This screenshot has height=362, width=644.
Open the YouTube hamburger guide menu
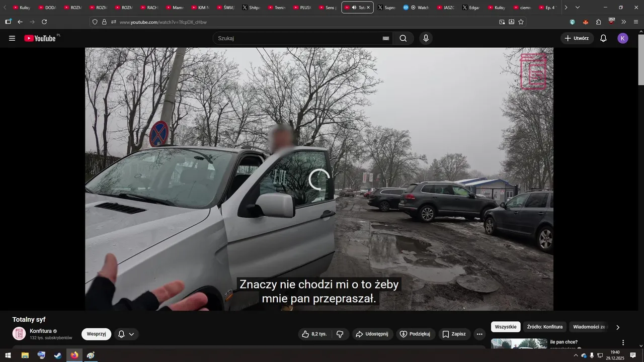[12, 38]
